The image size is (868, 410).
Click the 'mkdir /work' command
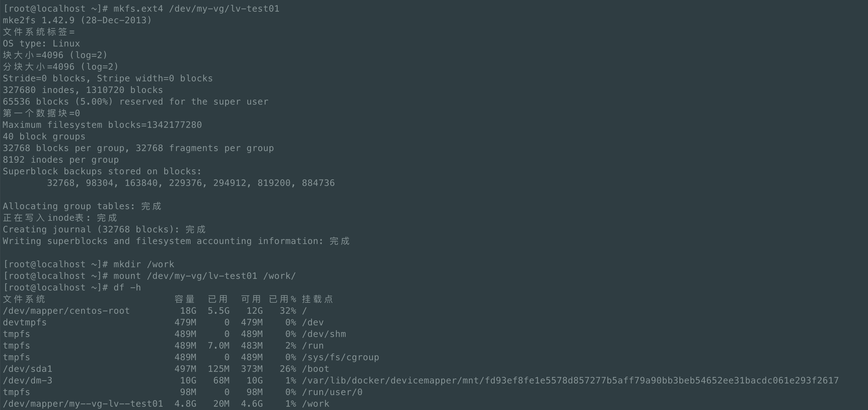click(x=143, y=264)
